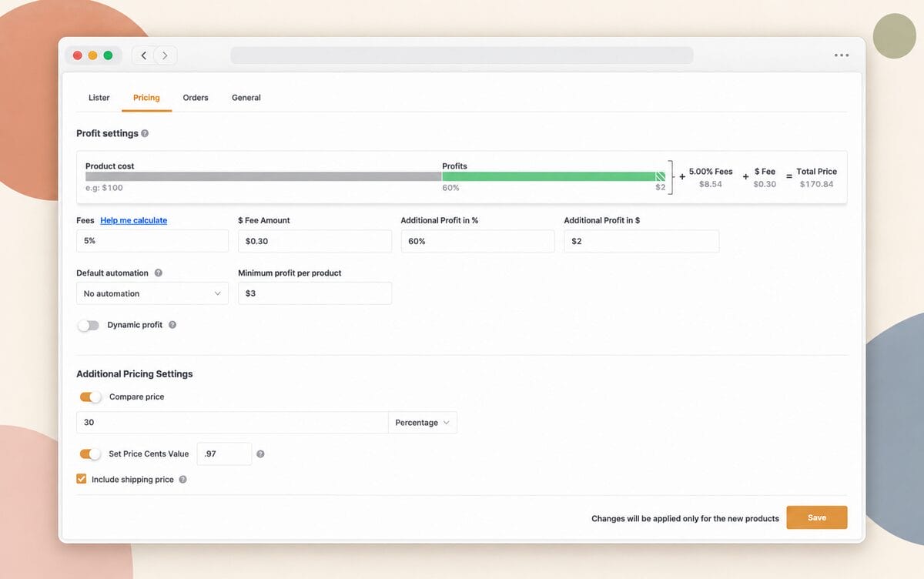This screenshot has width=924, height=579.
Task: Disable the Set Price Cents Value switch
Action: pos(90,454)
